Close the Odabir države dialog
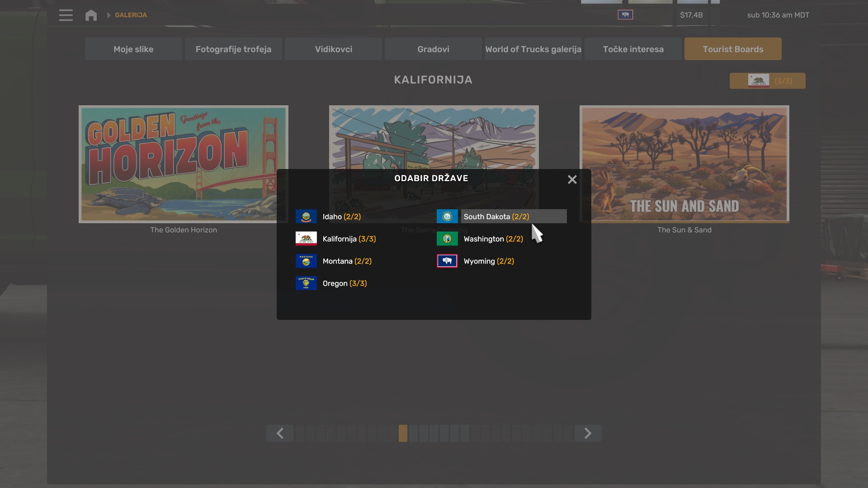 572,179
